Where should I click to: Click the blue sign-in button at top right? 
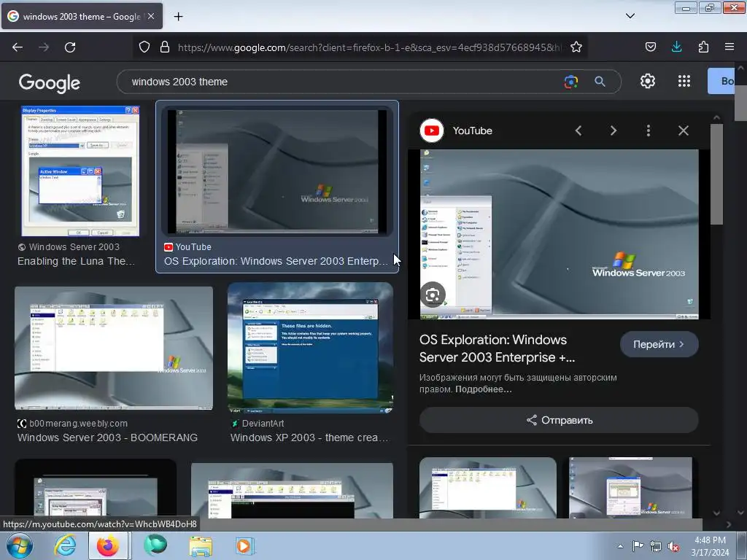point(721,81)
